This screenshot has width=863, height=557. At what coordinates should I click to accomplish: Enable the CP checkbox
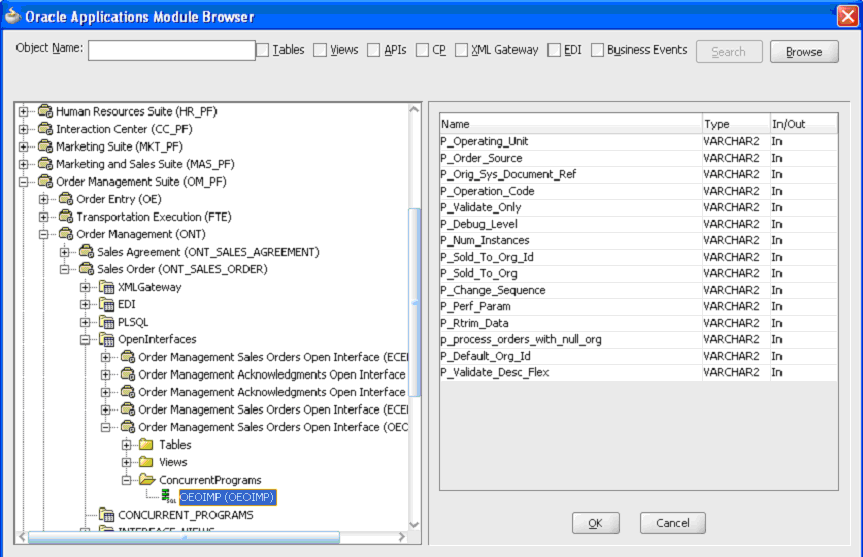pos(422,50)
